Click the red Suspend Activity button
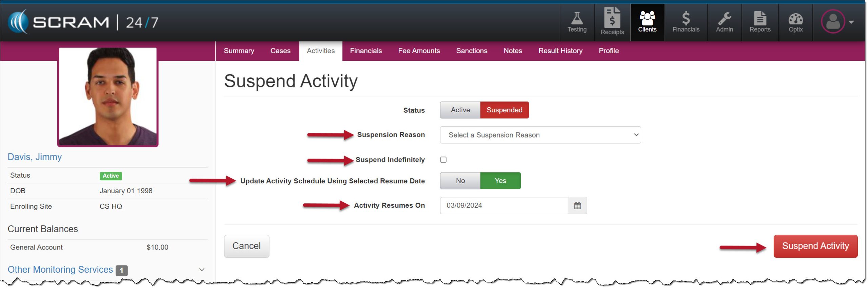Viewport: 868px width, 291px height. pyautogui.click(x=815, y=246)
